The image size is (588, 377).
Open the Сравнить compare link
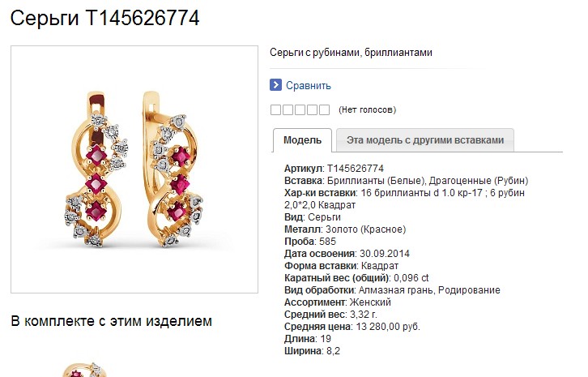coord(309,86)
